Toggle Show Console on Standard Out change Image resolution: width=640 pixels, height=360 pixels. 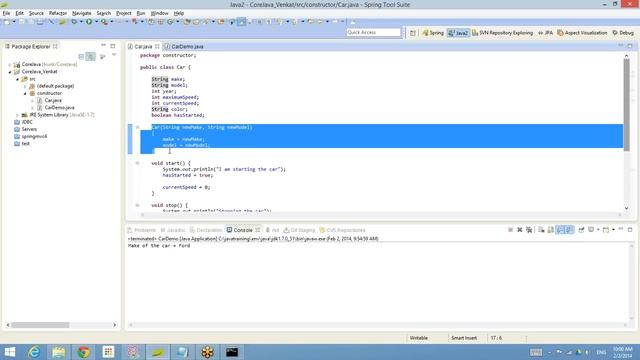pos(560,230)
